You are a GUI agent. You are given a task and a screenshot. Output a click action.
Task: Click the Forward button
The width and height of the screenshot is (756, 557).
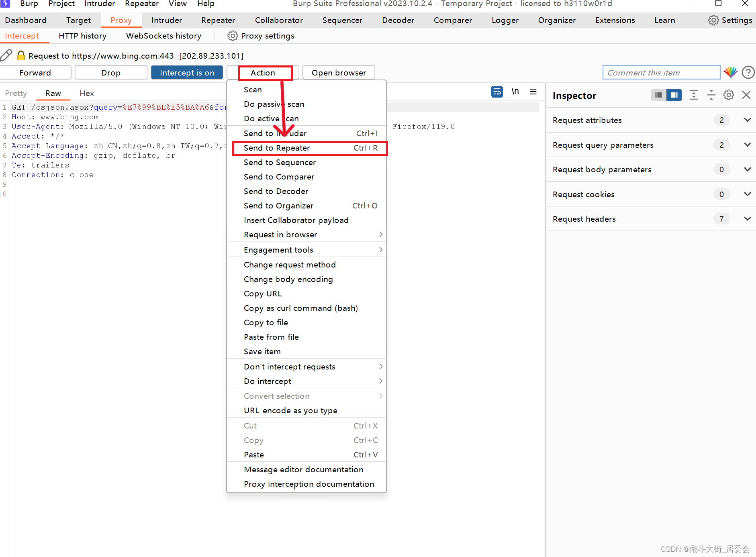(x=35, y=73)
